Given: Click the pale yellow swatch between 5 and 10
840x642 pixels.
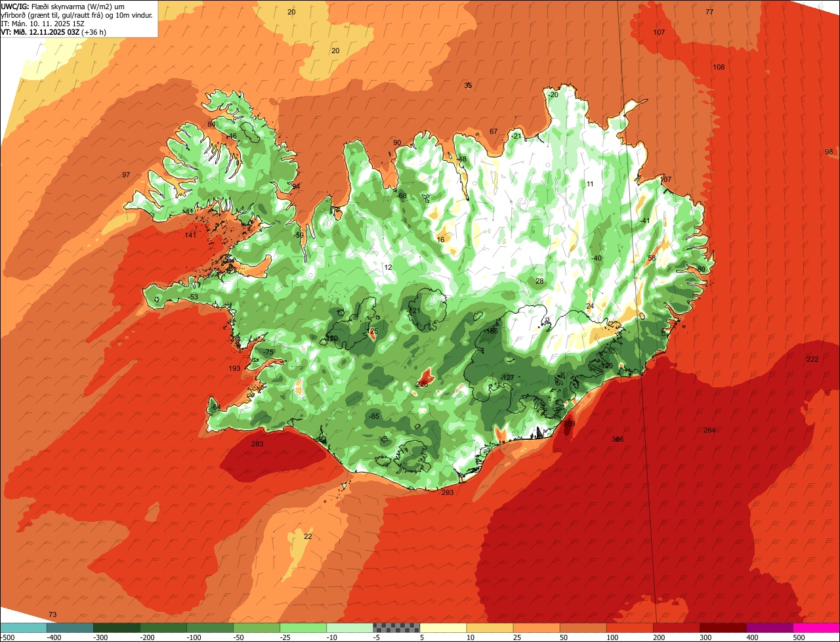Looking at the screenshot, I should (444, 628).
